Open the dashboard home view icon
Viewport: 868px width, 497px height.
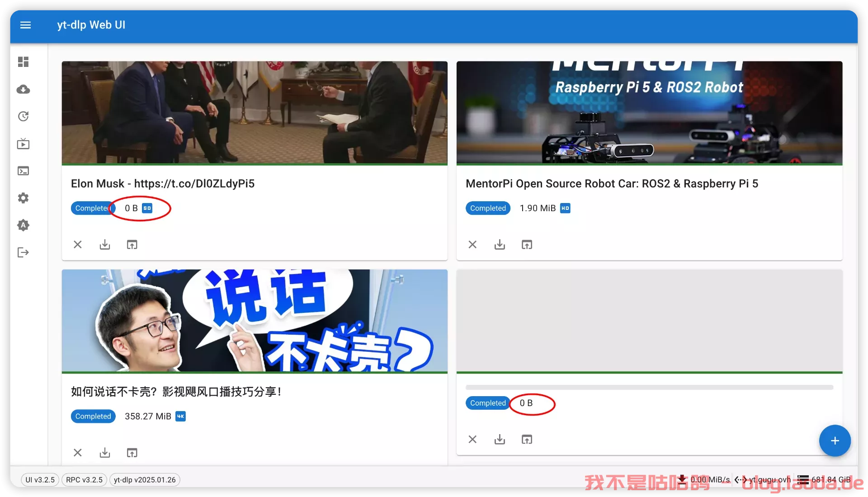point(24,62)
